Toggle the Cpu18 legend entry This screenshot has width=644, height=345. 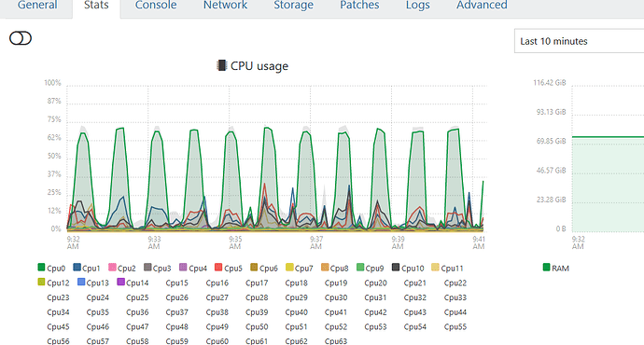coord(296,283)
